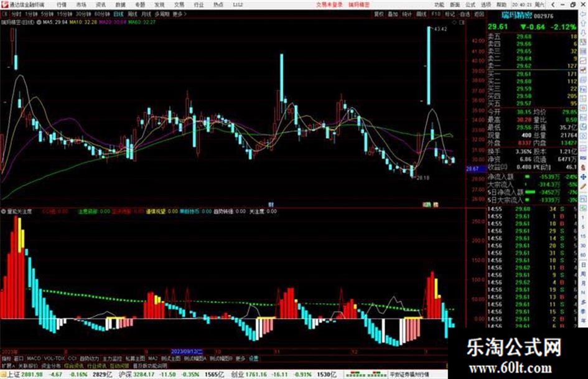Open F10 company info

point(436,14)
